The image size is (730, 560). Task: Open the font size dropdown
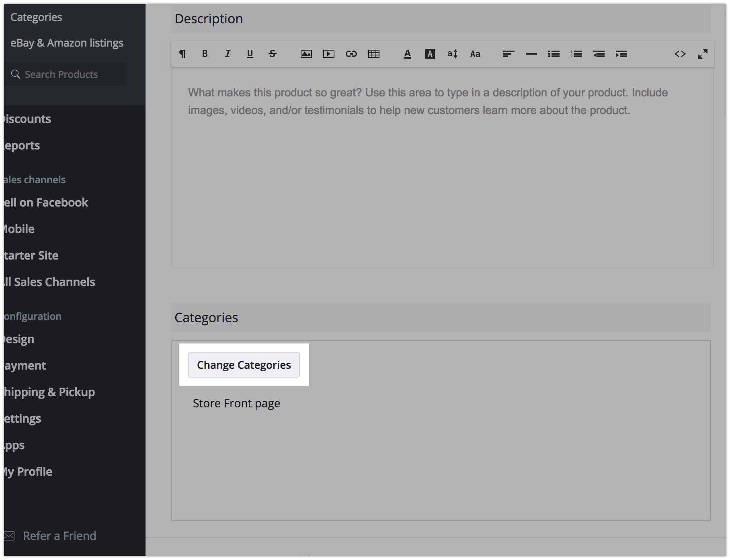click(x=453, y=54)
